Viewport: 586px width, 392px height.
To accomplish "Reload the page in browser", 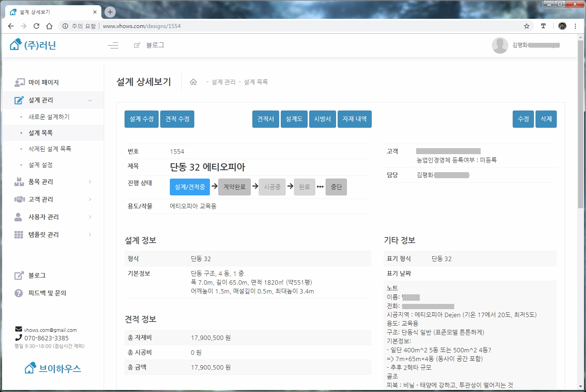I will 36,26.
